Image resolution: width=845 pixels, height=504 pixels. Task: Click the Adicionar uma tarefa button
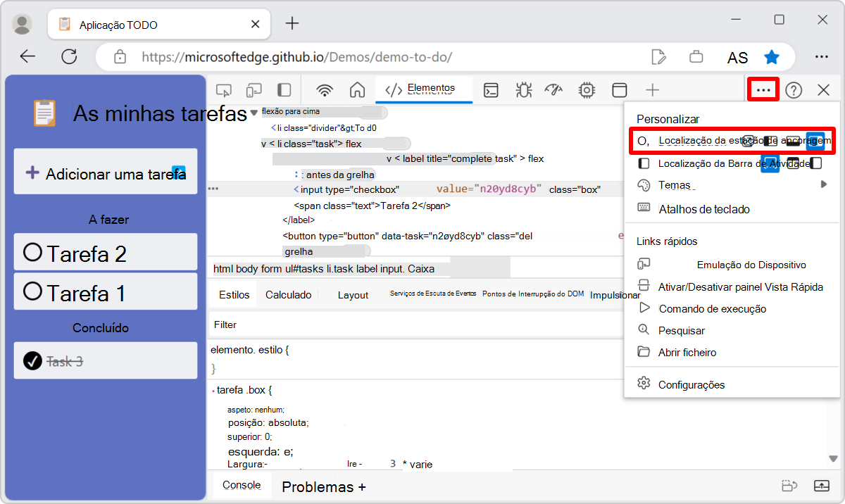pos(106,172)
